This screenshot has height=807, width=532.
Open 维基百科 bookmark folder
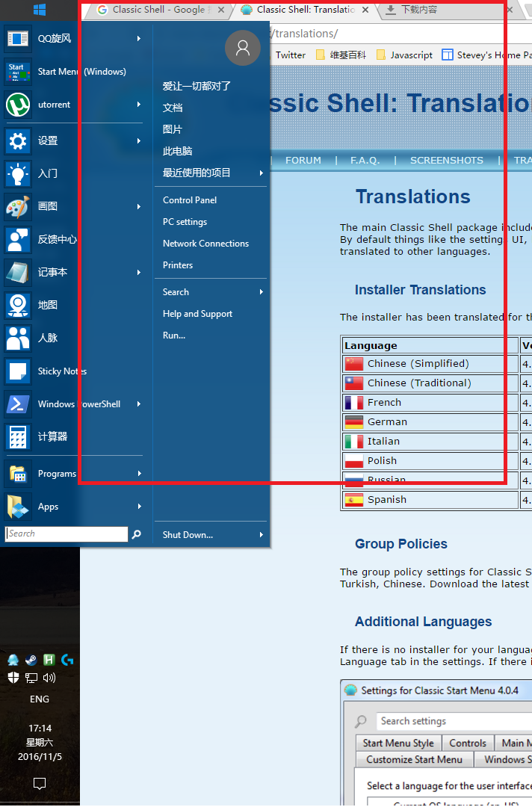coord(341,55)
